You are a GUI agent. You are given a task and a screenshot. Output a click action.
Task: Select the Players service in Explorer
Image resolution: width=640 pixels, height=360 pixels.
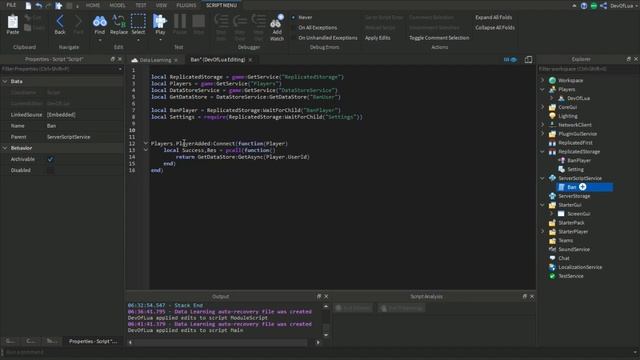tap(567, 89)
